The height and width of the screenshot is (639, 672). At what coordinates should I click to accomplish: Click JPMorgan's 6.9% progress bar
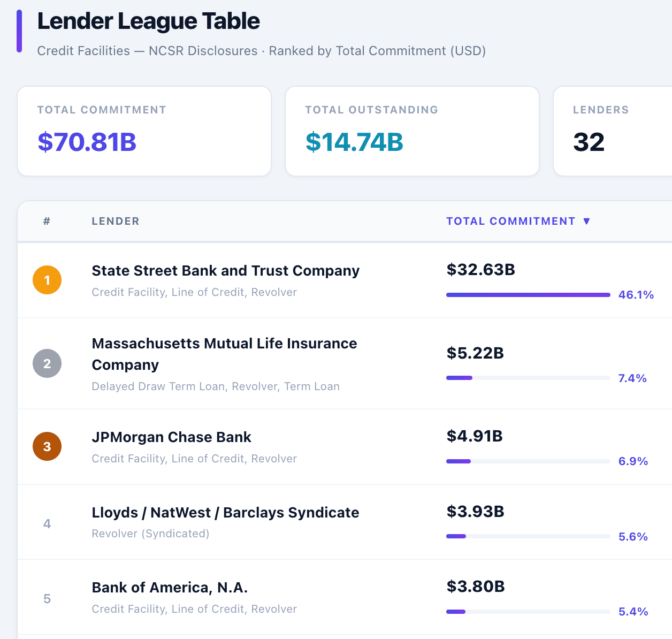click(528, 461)
